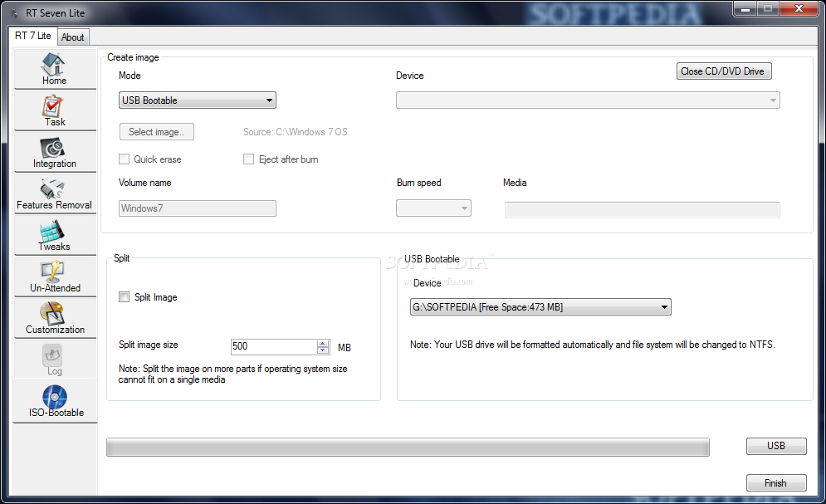This screenshot has width=826, height=504.
Task: Click the Source: C:\Windows 7 OS text
Action: pos(295,132)
